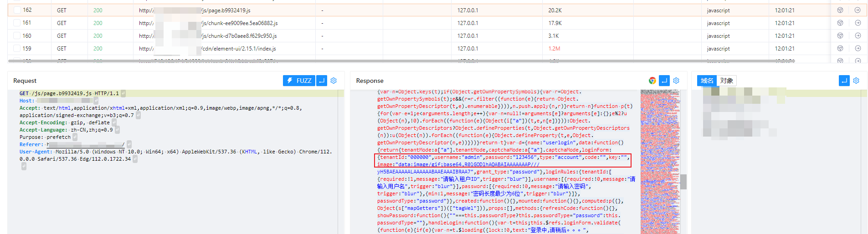Check the checkbox for row 161

[17, 23]
